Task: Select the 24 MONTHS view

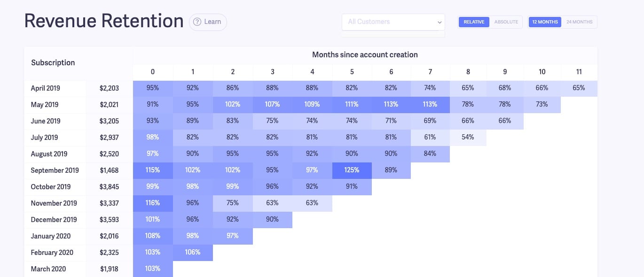Action: (580, 22)
